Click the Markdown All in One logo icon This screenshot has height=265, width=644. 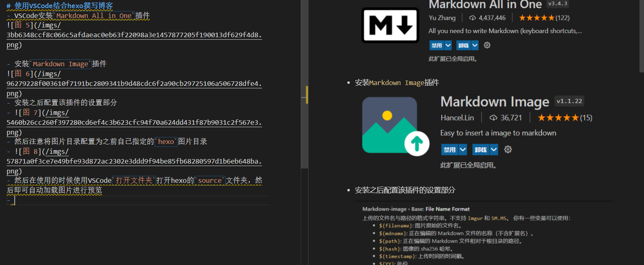tap(390, 25)
